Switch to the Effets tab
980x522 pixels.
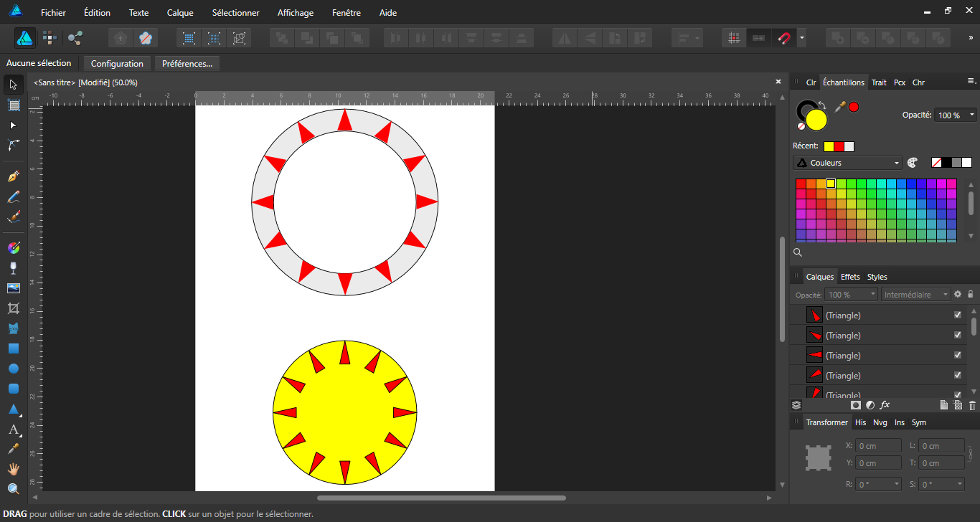pyautogui.click(x=850, y=277)
